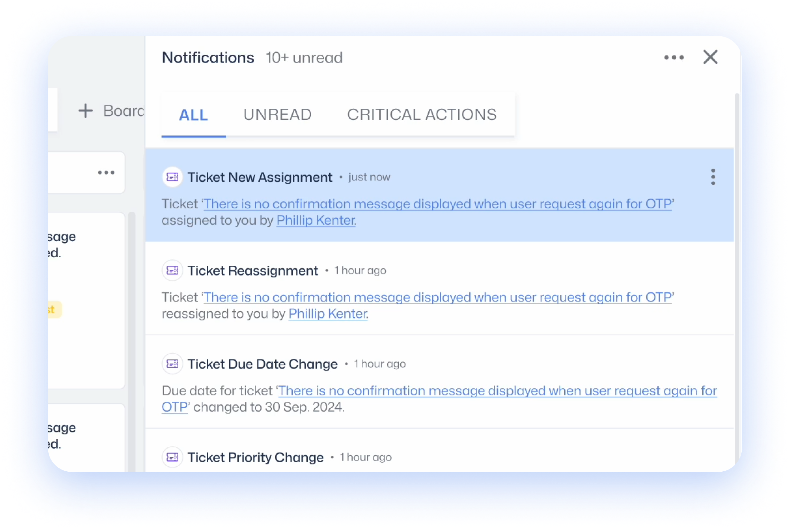Click the Ticket New Assignment ticket icon
The image size is (790, 532).
(172, 177)
